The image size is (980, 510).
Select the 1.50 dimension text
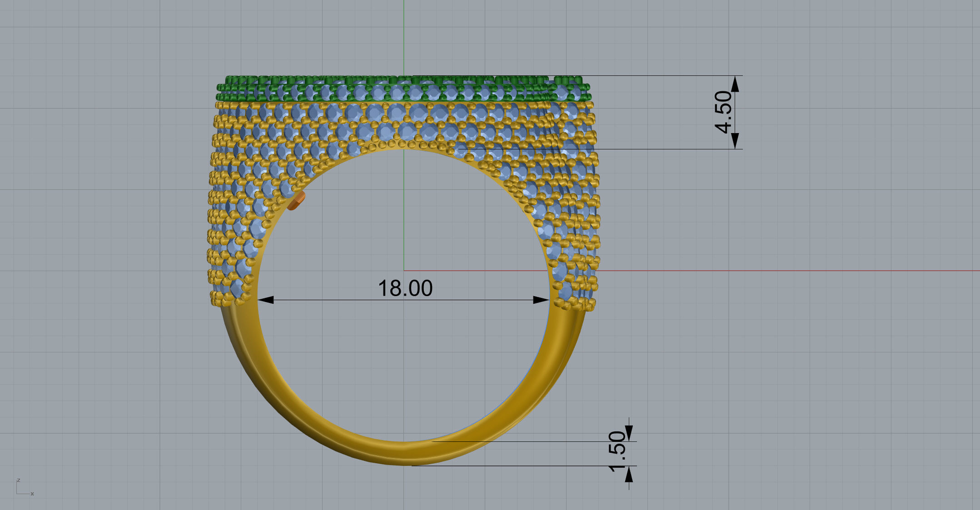click(617, 451)
